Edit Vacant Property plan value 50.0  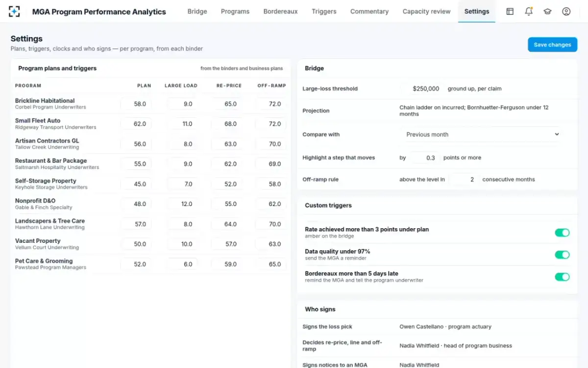click(136, 244)
